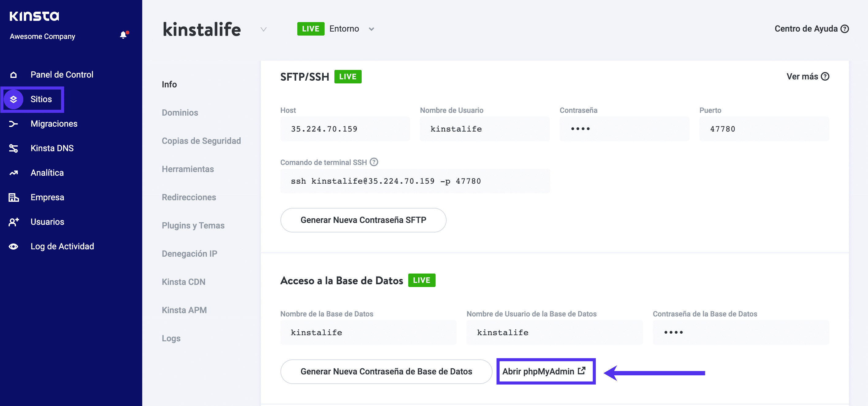The height and width of the screenshot is (406, 868).
Task: Expand the kinstalife site selector chevron
Action: coord(264,29)
